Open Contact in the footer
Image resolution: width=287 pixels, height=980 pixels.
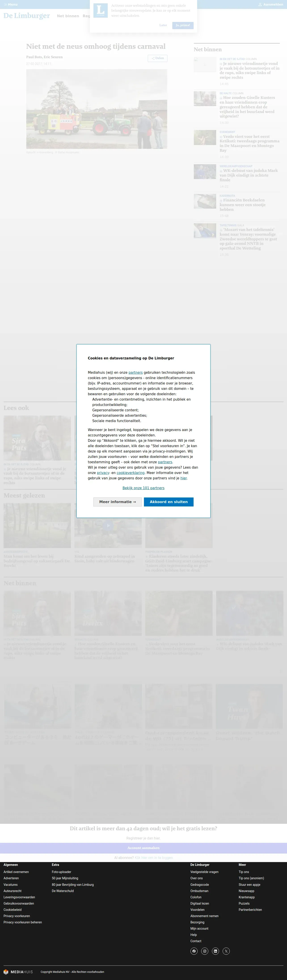pyautogui.click(x=196, y=941)
